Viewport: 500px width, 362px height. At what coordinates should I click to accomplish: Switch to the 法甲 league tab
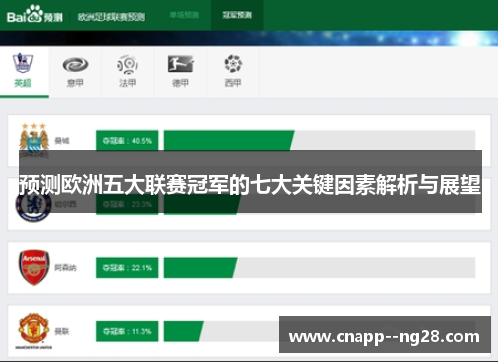click(x=128, y=83)
